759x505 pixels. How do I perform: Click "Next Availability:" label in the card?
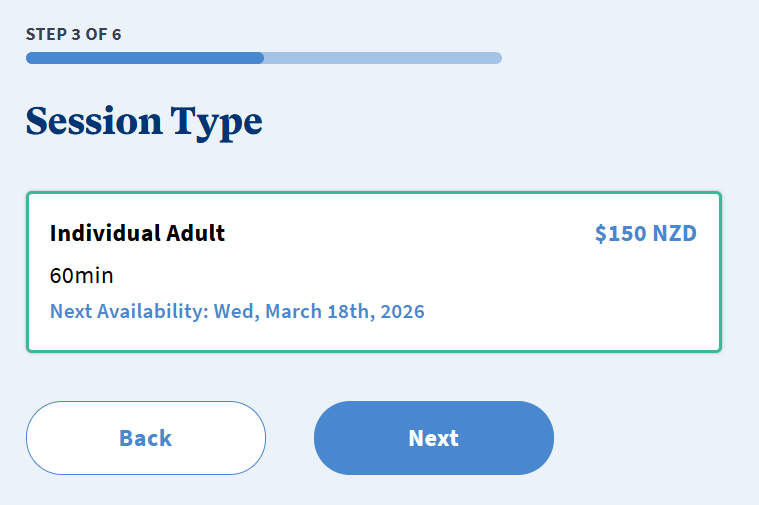(128, 312)
